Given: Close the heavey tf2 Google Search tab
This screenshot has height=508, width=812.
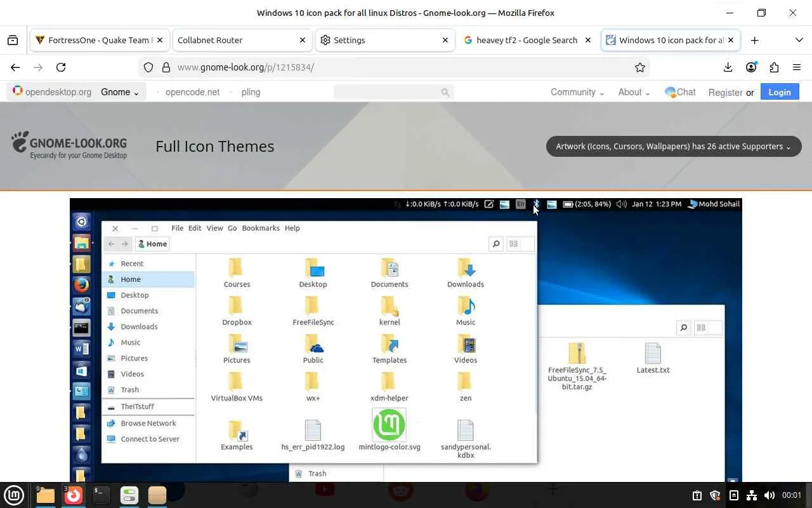Looking at the screenshot, I should (x=588, y=40).
